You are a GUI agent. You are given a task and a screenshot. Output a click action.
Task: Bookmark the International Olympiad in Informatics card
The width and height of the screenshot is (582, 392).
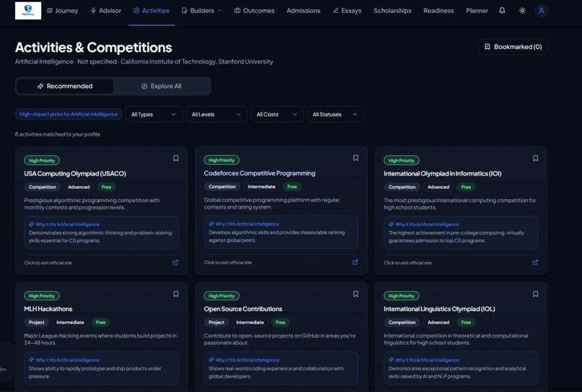coord(535,159)
